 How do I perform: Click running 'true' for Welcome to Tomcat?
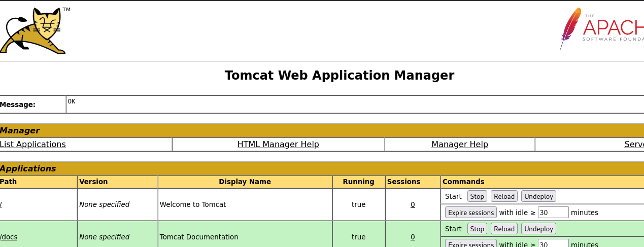pos(358,204)
